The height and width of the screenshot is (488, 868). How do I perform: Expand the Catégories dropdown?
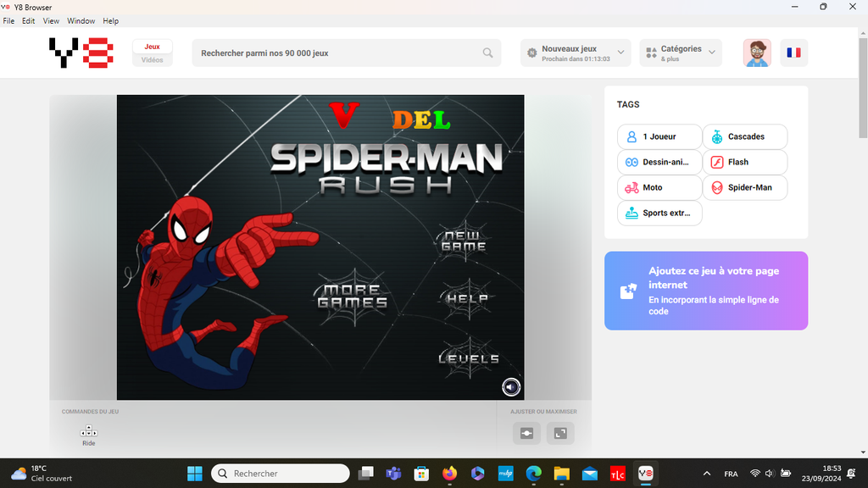[x=681, y=53]
